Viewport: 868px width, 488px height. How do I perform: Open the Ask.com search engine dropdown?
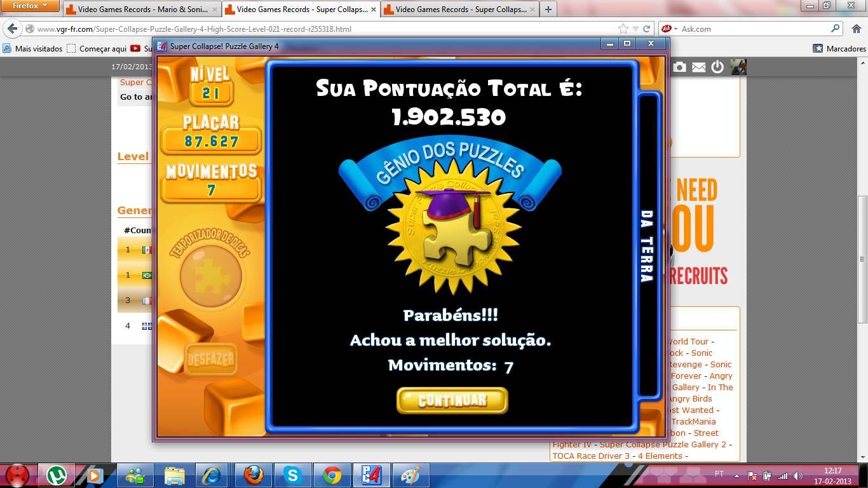click(670, 29)
